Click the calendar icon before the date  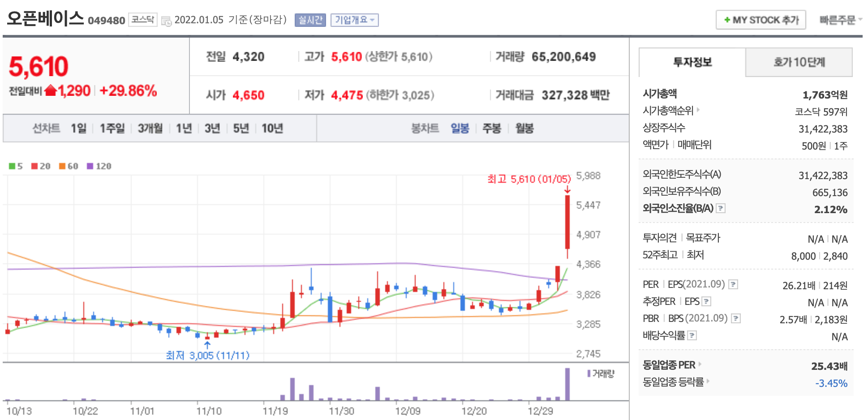pyautogui.click(x=166, y=21)
